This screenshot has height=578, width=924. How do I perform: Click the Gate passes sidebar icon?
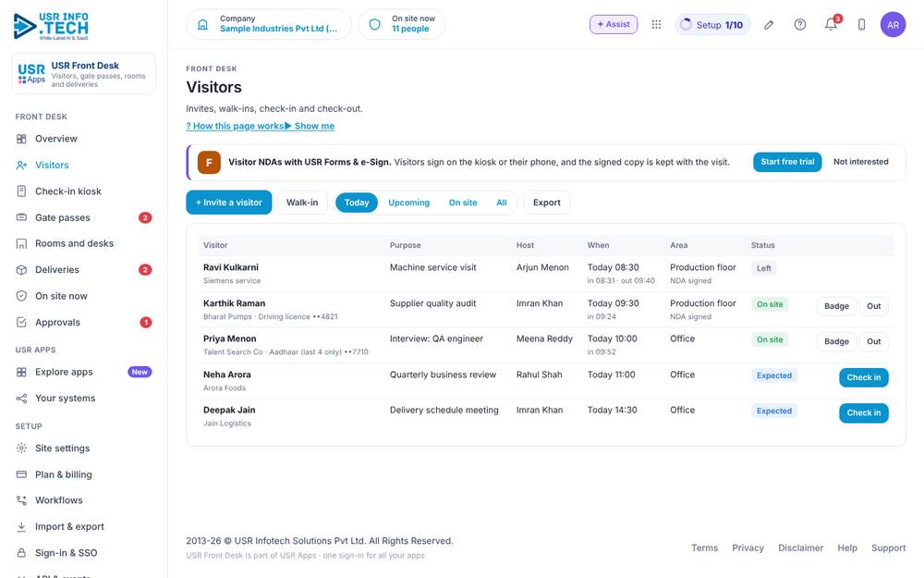click(21, 217)
